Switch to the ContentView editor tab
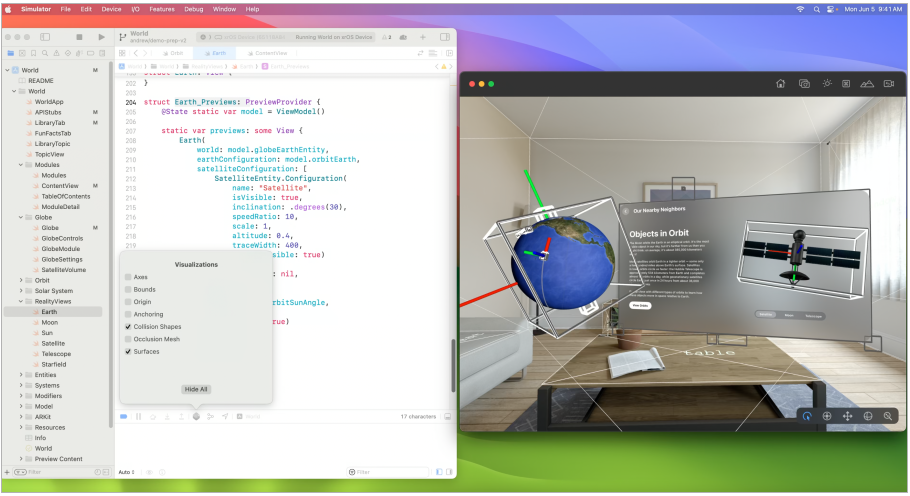 click(x=270, y=53)
